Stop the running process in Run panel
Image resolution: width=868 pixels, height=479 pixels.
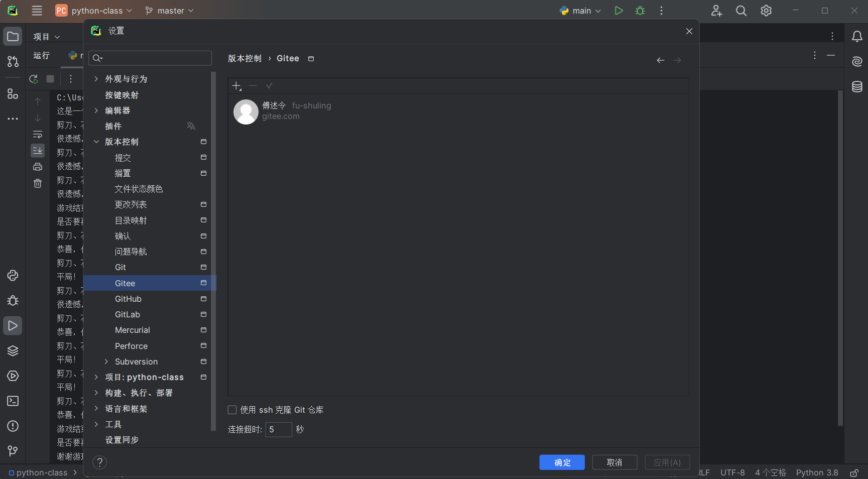pyautogui.click(x=50, y=79)
